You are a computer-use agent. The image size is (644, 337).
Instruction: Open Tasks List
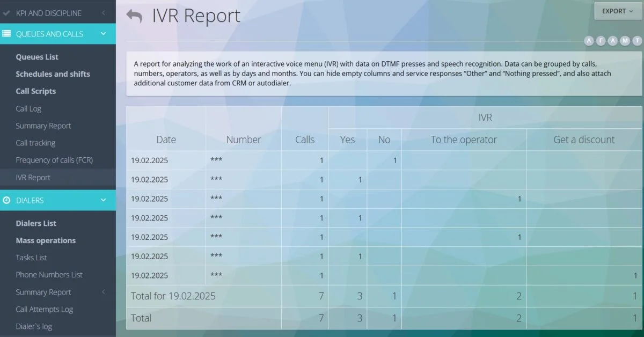[31, 258]
